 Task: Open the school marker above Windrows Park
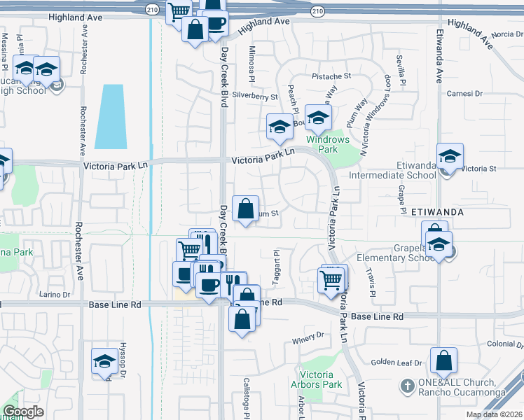(318, 119)
